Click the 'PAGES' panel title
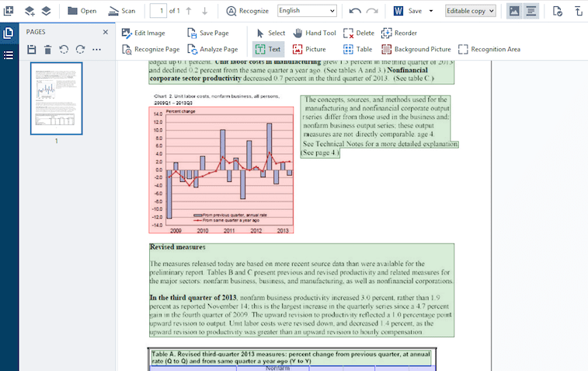 pos(36,32)
